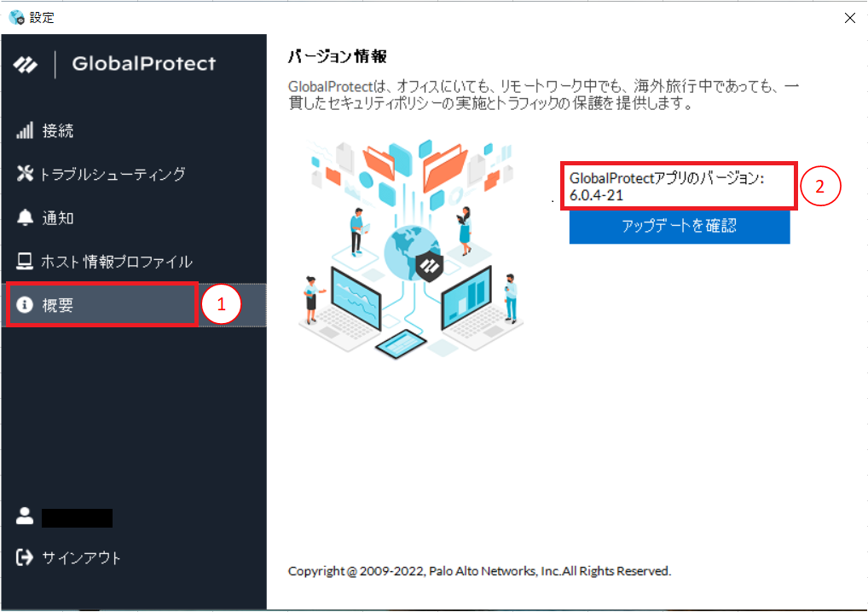Open the ホスト情報プロファイル menu item
This screenshot has height=612, width=868.
(133, 261)
